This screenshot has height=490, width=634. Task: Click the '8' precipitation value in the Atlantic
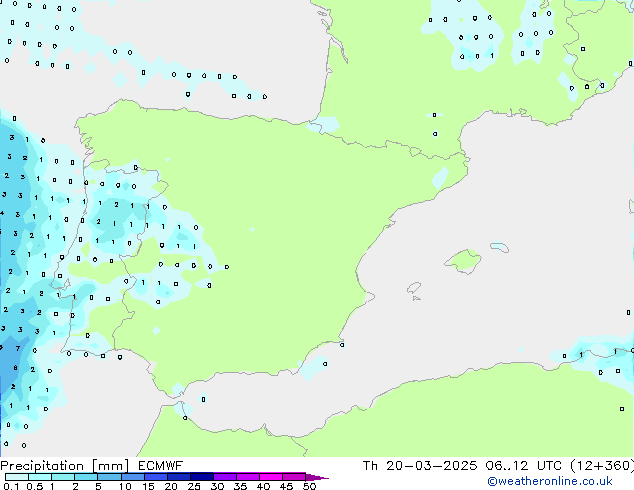point(15,368)
